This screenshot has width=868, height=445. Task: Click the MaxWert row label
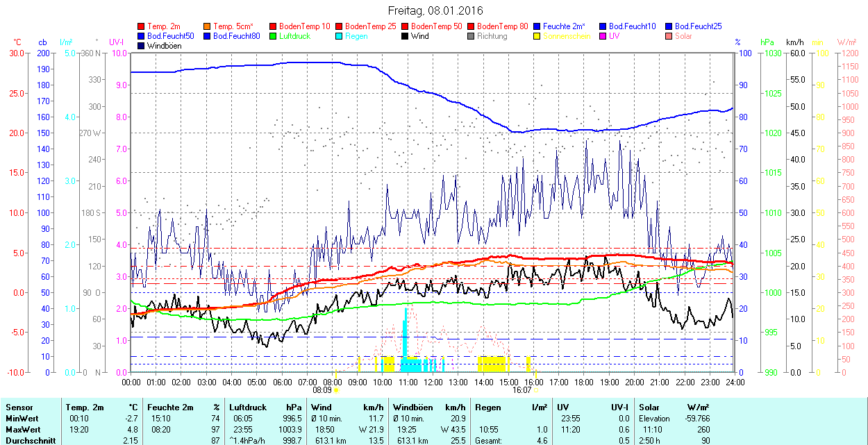[x=23, y=430]
